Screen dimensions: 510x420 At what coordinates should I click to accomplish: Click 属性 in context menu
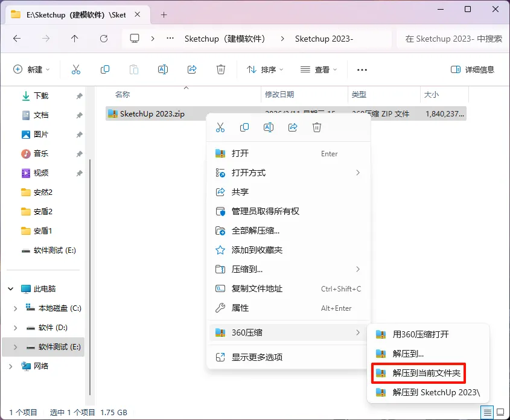(289, 308)
